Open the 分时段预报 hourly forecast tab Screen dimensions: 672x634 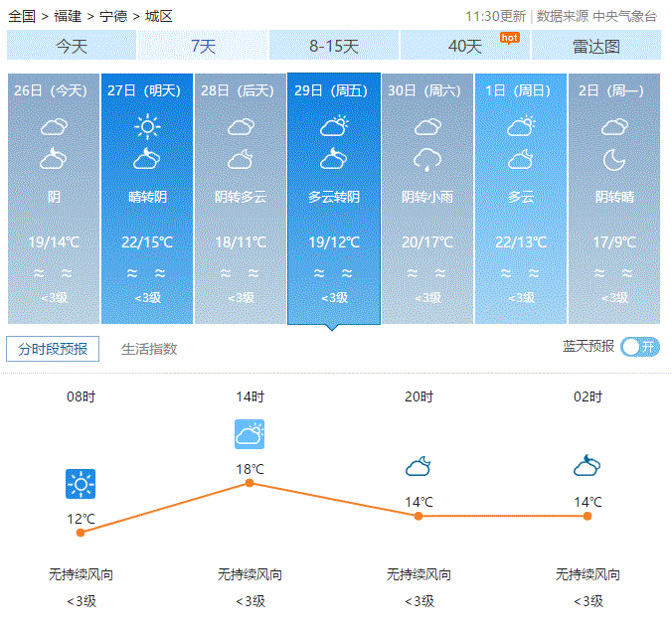[53, 349]
